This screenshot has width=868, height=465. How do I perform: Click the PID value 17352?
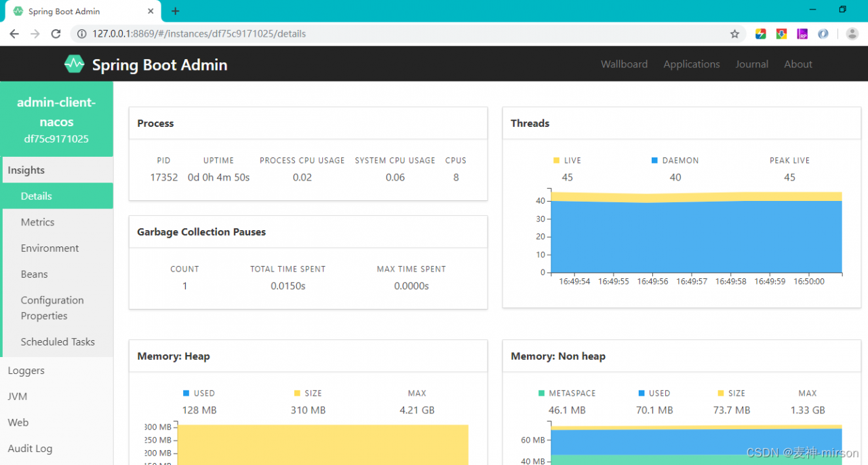pyautogui.click(x=163, y=177)
